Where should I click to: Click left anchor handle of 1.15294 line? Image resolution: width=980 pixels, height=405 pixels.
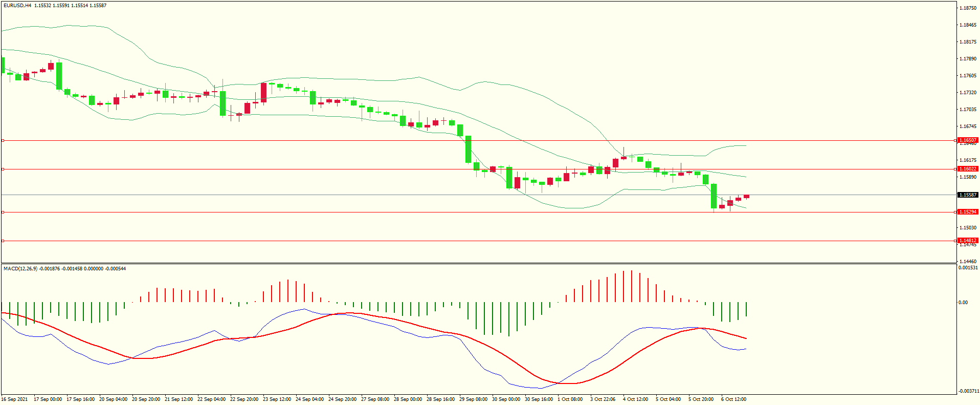pyautogui.click(x=3, y=212)
